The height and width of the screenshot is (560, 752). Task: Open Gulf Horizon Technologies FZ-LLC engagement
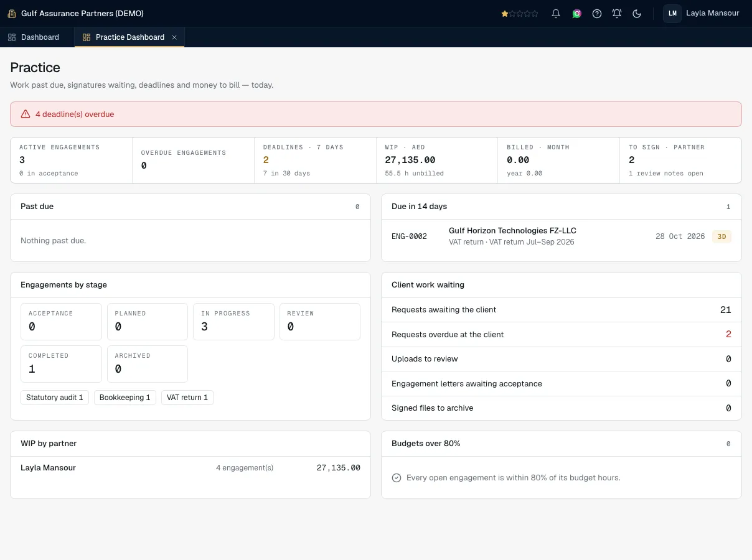(512, 231)
